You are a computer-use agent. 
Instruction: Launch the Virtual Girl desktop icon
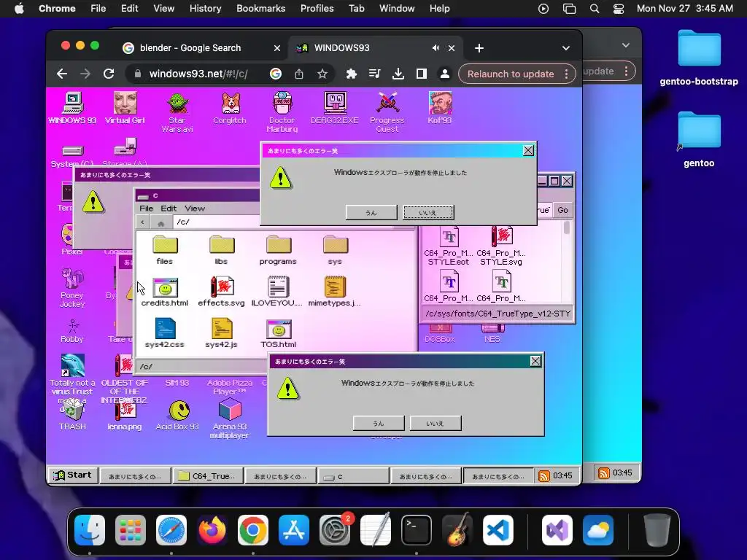(125, 108)
